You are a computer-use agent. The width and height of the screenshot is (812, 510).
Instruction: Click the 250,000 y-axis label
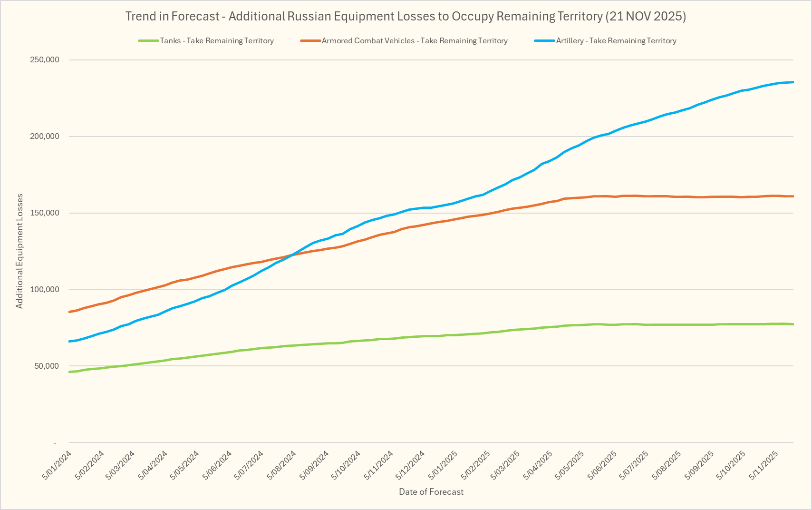[44, 60]
